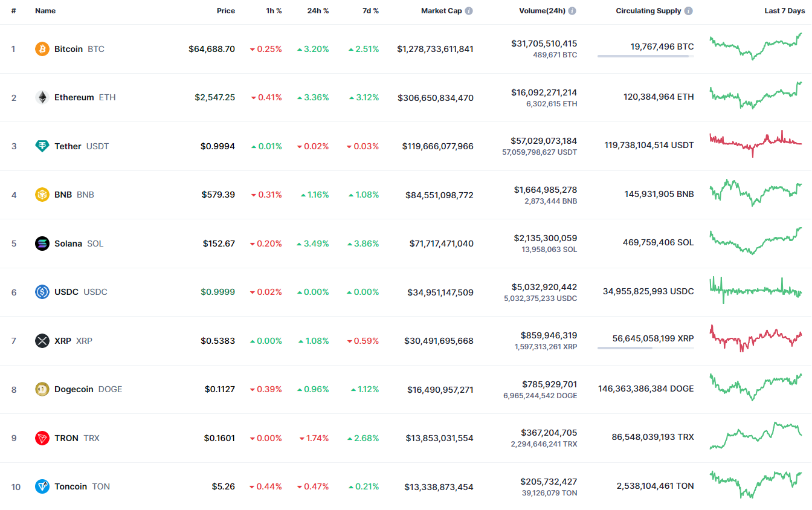Click XRP's circulating supply progress bar
This screenshot has height=510, width=812.
[x=646, y=348]
